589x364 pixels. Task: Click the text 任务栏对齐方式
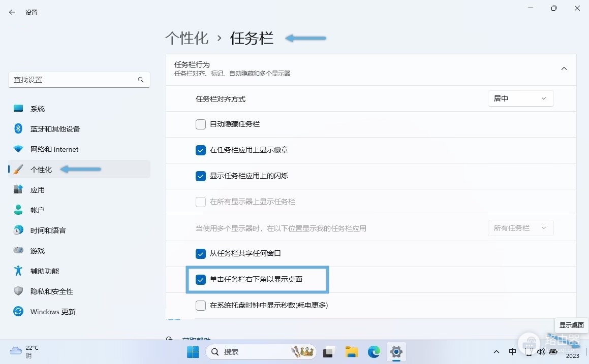pos(221,99)
